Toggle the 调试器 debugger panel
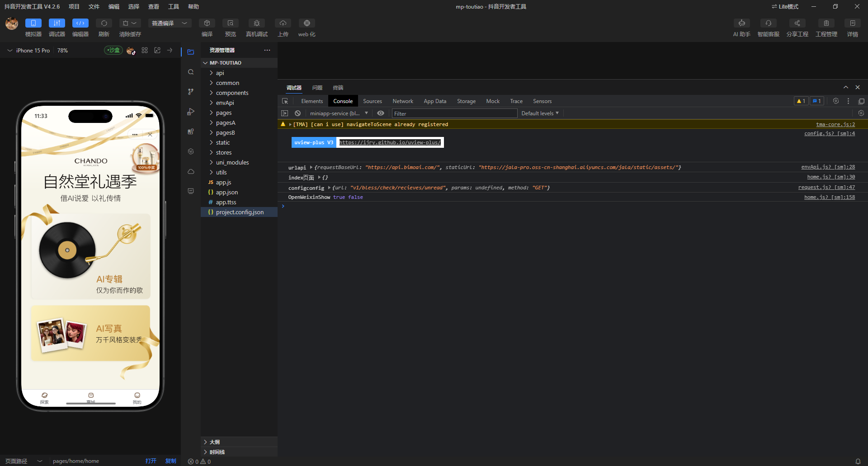Image resolution: width=868 pixels, height=466 pixels. (57, 24)
